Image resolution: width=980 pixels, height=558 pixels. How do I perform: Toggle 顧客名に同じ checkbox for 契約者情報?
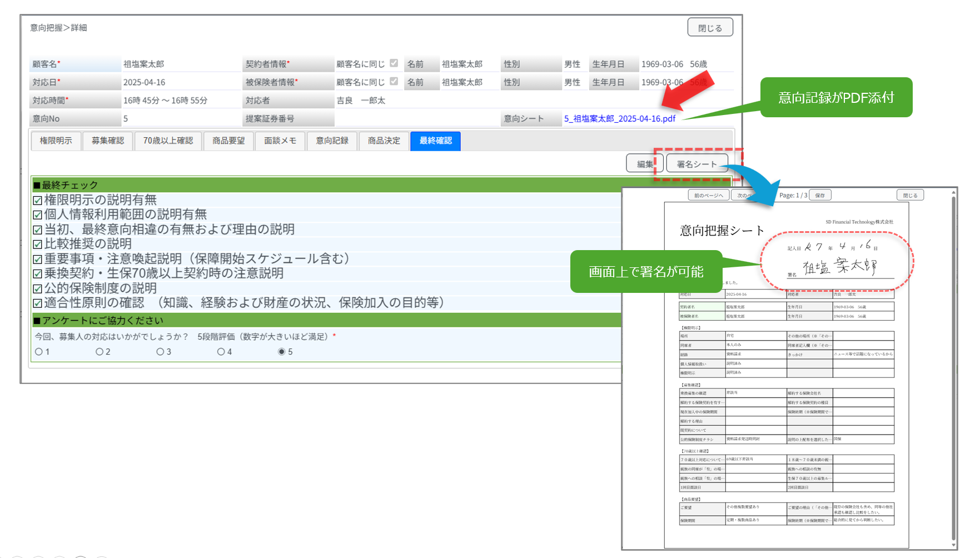(394, 63)
